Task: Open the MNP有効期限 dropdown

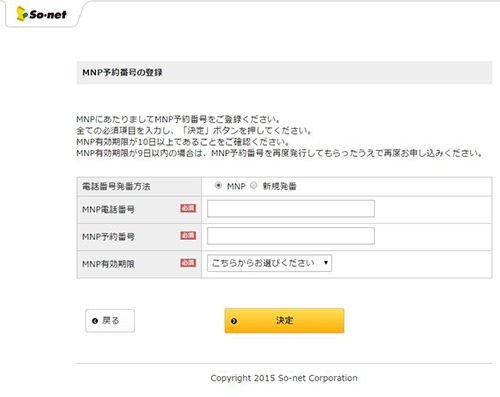Action: (269, 263)
